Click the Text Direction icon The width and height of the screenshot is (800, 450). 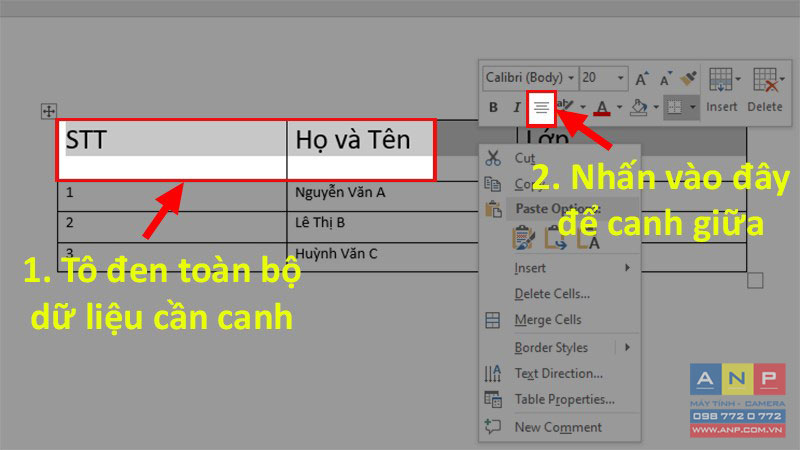(x=493, y=374)
